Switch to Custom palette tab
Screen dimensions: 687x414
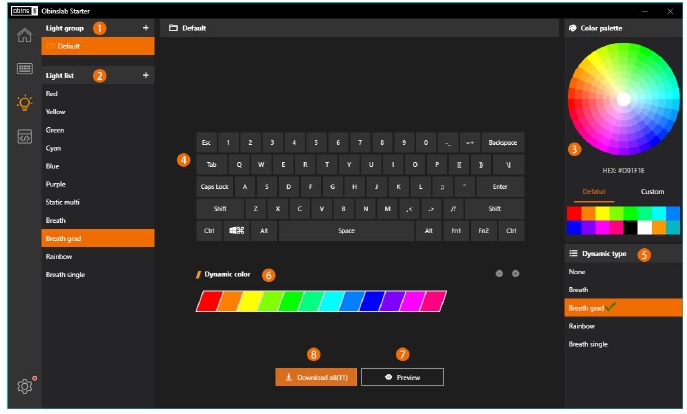click(x=651, y=191)
